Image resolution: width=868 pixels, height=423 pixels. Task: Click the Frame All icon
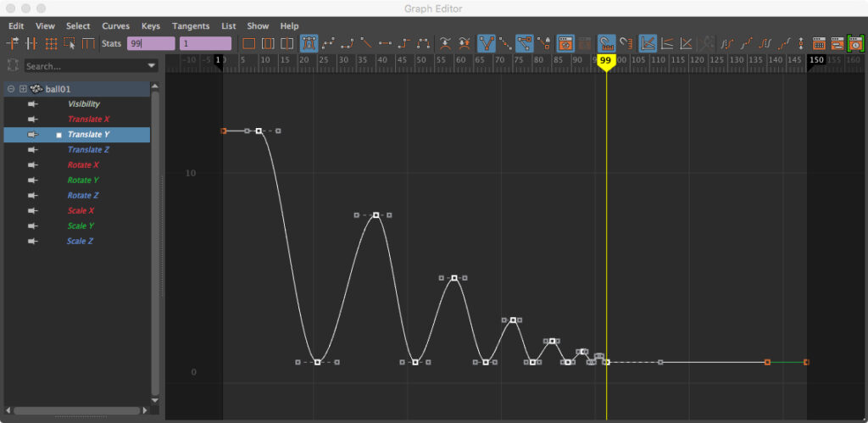249,43
